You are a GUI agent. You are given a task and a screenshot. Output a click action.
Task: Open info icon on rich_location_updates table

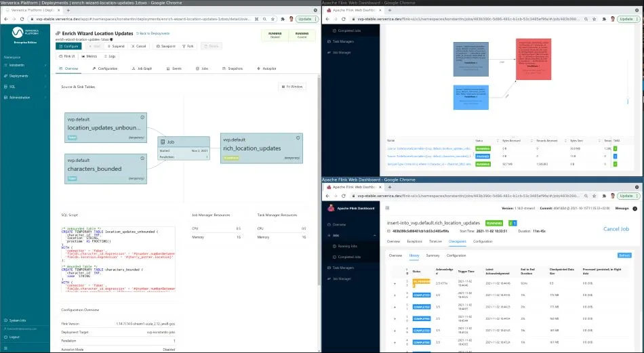pyautogui.click(x=298, y=138)
